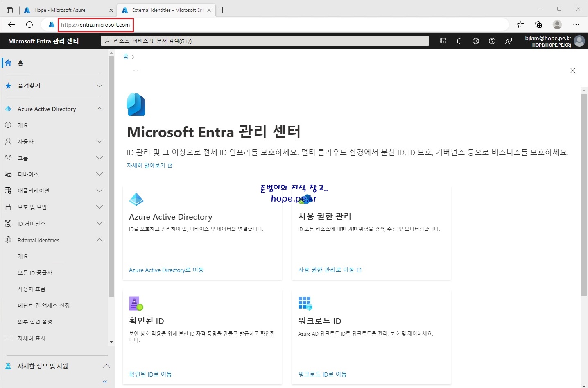Click the Devices (디바이스) icon
Image resolution: width=588 pixels, height=388 pixels.
coord(8,174)
